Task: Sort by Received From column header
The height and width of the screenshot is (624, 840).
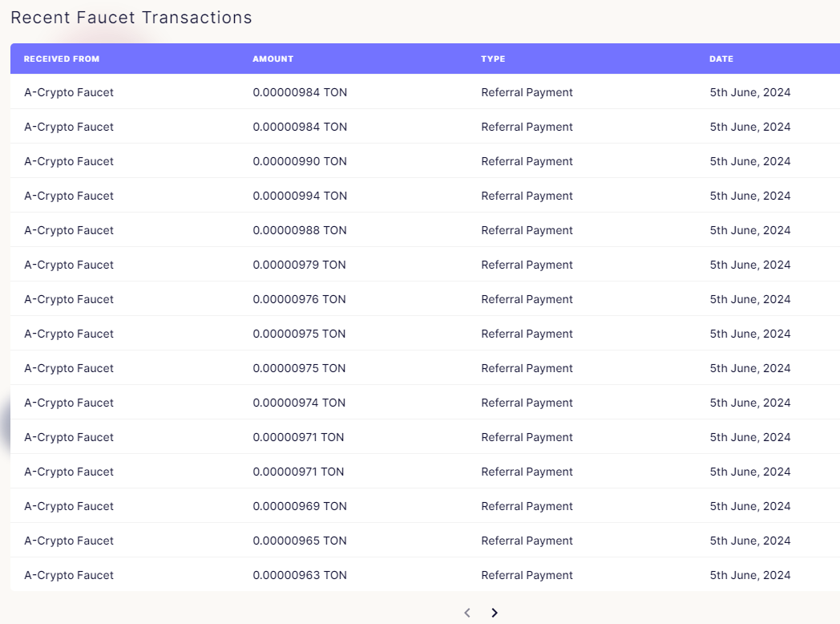Action: pos(62,59)
